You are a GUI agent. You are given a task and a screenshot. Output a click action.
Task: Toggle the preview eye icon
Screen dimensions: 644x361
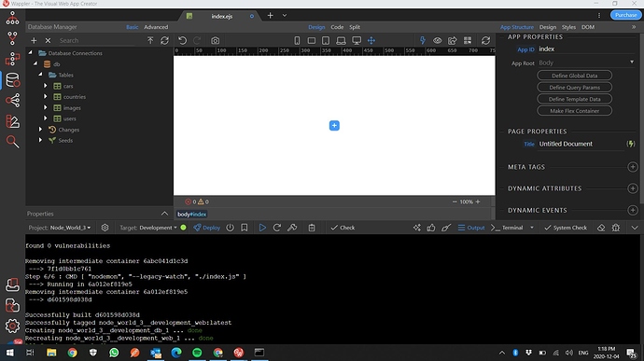(x=438, y=40)
